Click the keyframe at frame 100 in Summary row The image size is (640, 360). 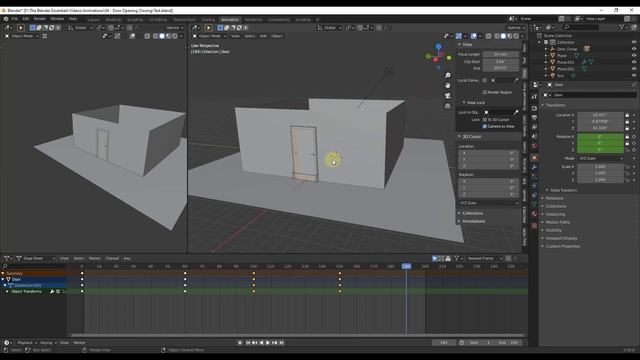[x=253, y=273]
